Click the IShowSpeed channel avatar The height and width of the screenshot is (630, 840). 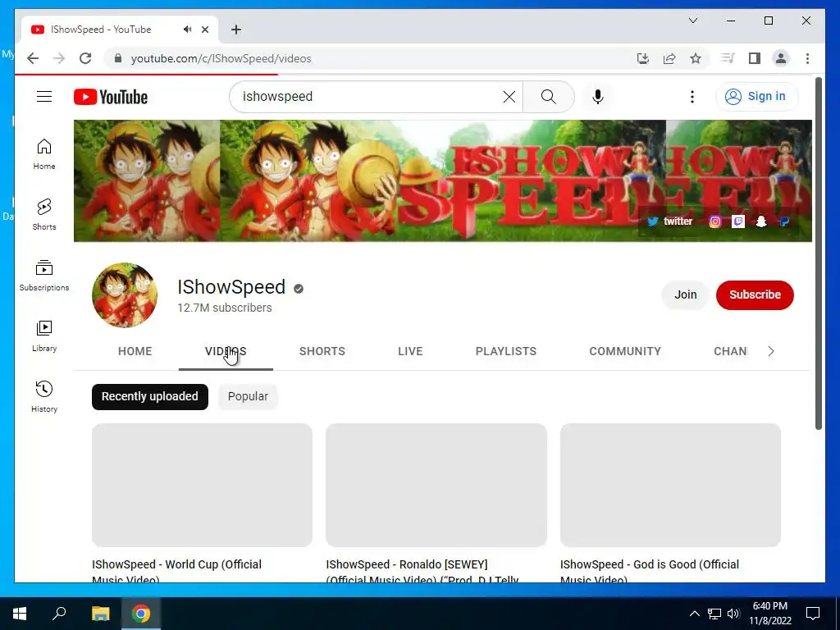click(125, 295)
